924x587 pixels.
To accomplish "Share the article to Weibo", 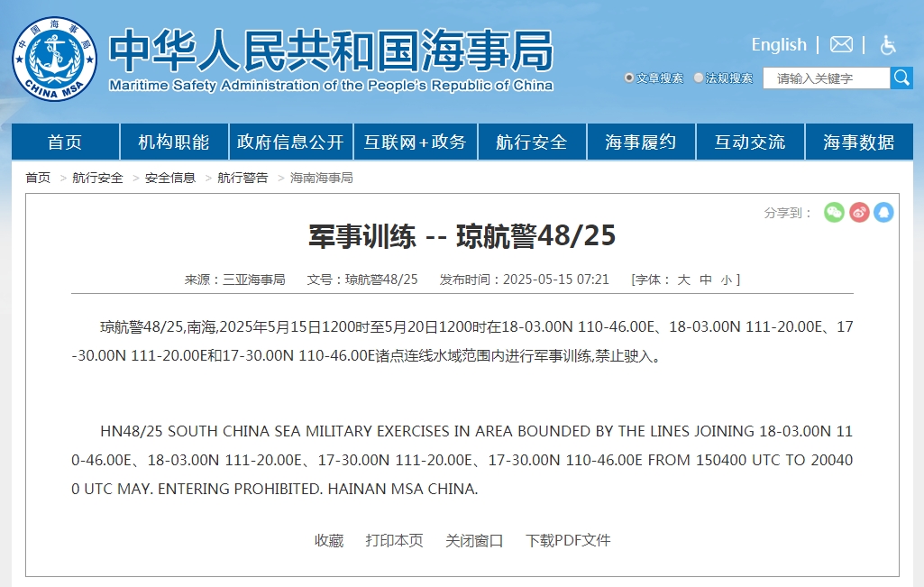I will (x=859, y=213).
